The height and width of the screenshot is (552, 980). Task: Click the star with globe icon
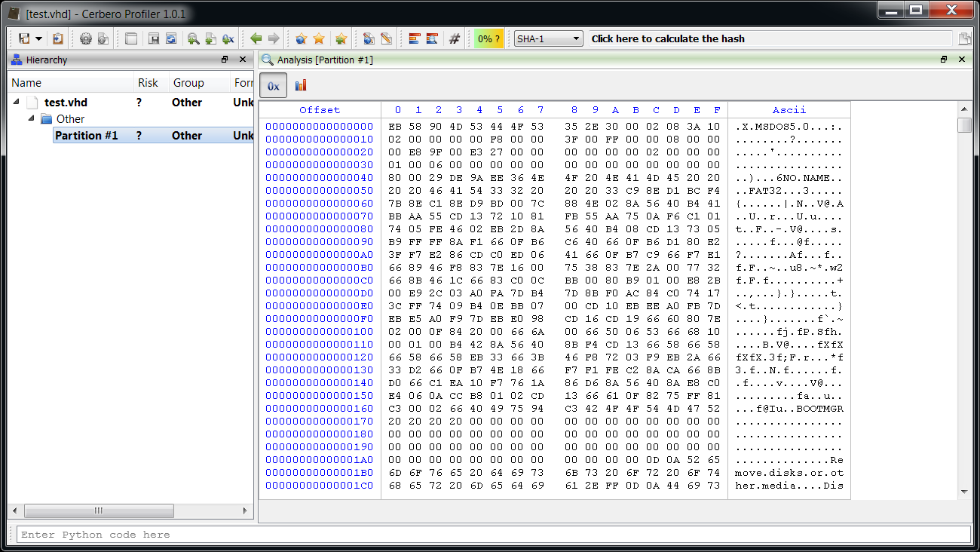click(301, 38)
